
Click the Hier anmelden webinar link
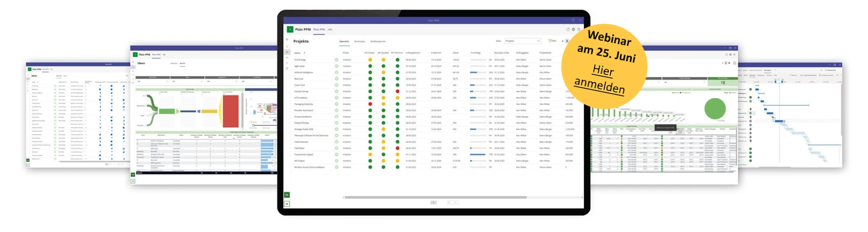pyautogui.click(x=601, y=78)
